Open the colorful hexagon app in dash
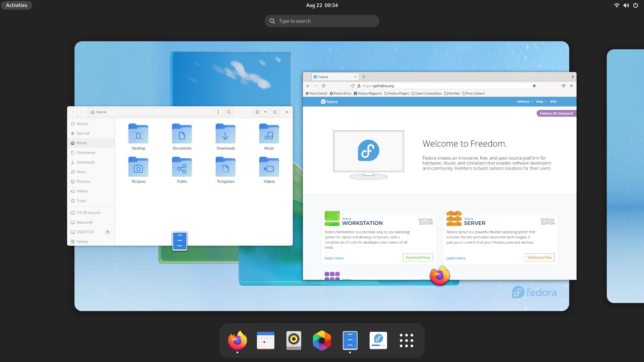This screenshot has height=362, width=644. click(x=322, y=340)
